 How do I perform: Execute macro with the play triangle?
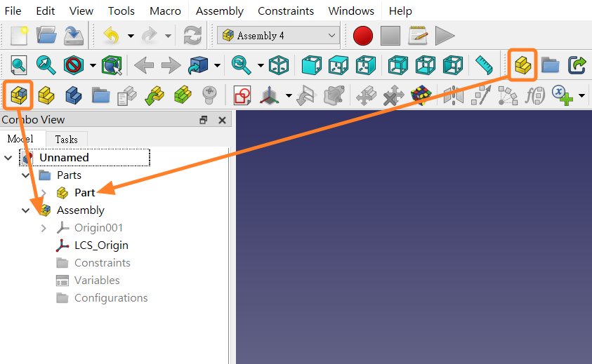tap(445, 36)
